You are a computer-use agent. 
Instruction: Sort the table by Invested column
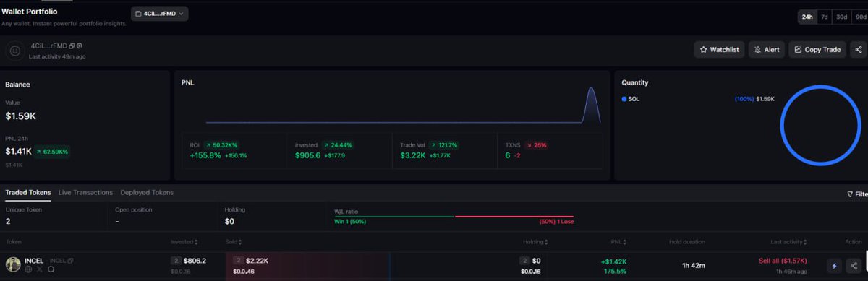click(184, 242)
